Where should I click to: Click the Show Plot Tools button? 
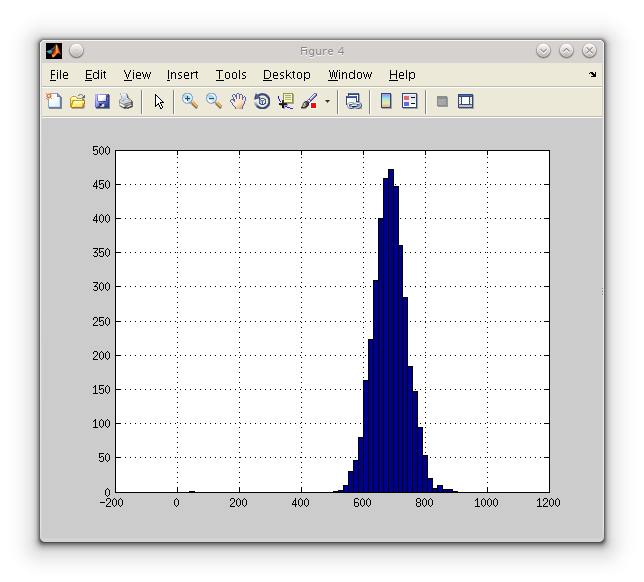click(465, 101)
